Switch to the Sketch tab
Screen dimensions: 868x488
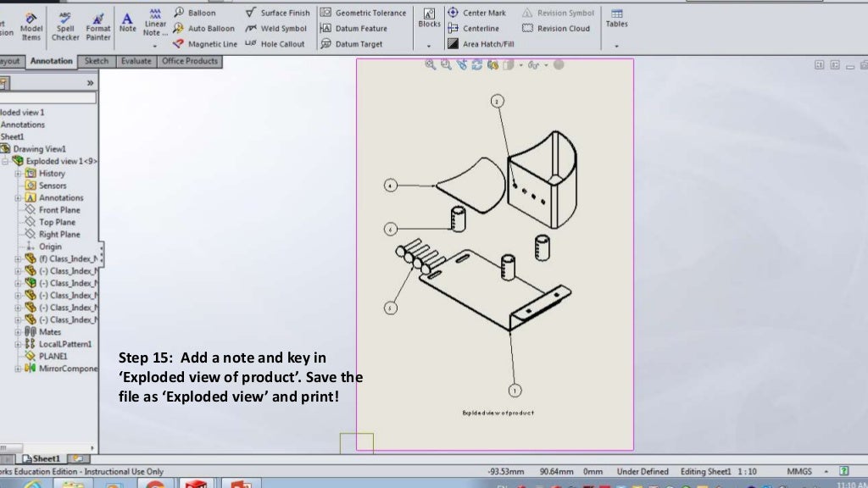coord(97,61)
